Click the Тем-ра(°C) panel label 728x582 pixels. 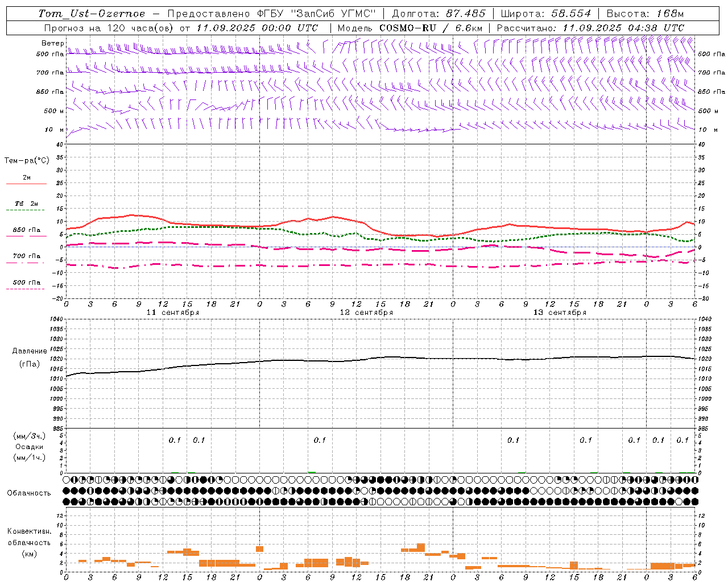[27, 161]
